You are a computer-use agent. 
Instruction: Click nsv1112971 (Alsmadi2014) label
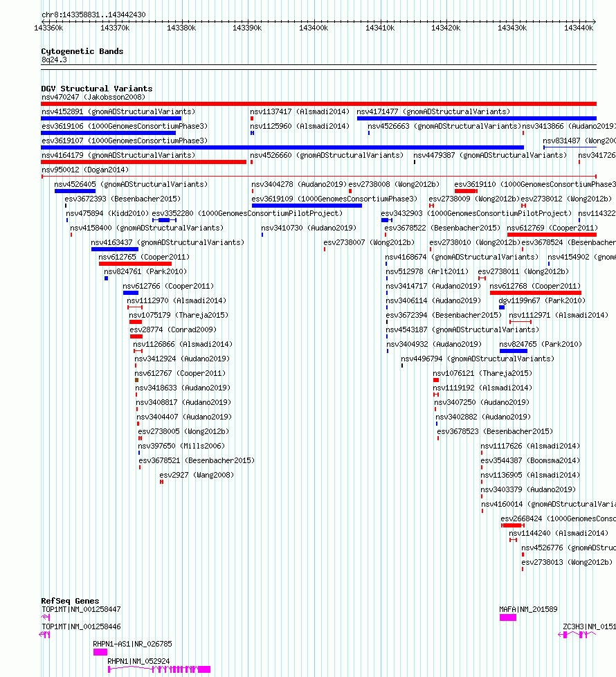559,315
